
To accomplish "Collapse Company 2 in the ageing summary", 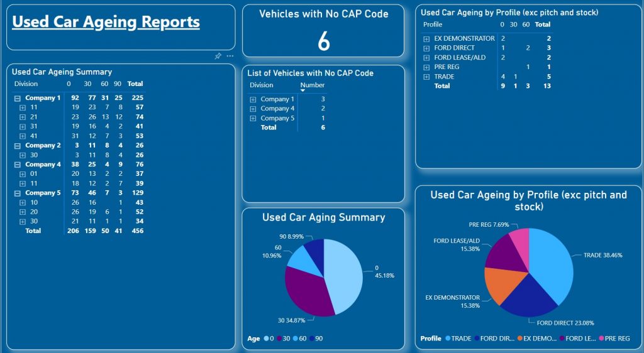I will coord(18,145).
